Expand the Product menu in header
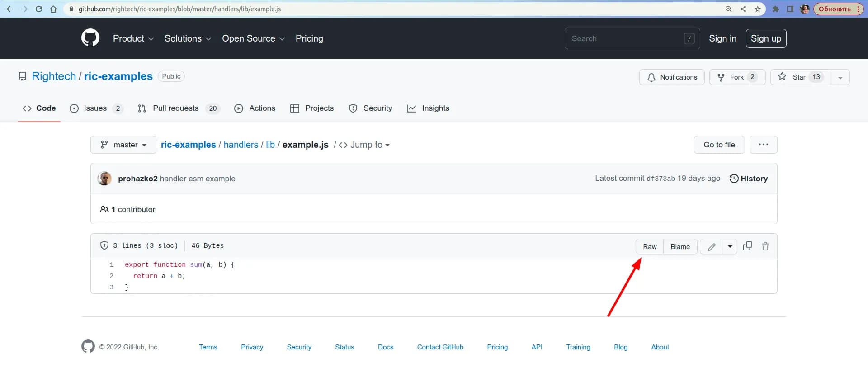 (133, 38)
